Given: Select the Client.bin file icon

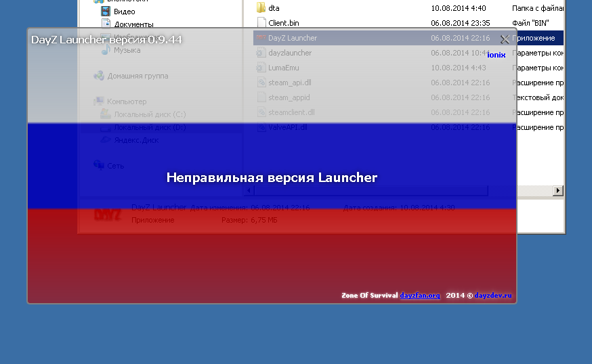Looking at the screenshot, I should pyautogui.click(x=261, y=22).
